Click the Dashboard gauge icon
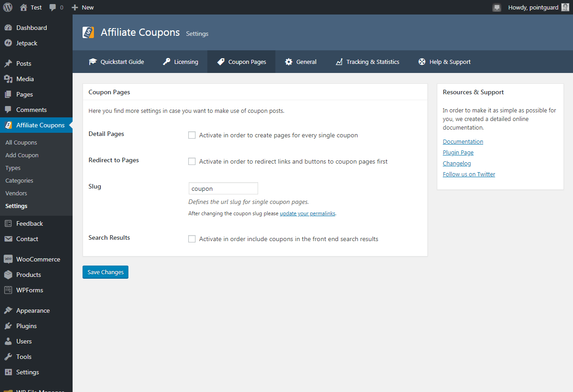This screenshot has height=392, width=573. click(8, 28)
